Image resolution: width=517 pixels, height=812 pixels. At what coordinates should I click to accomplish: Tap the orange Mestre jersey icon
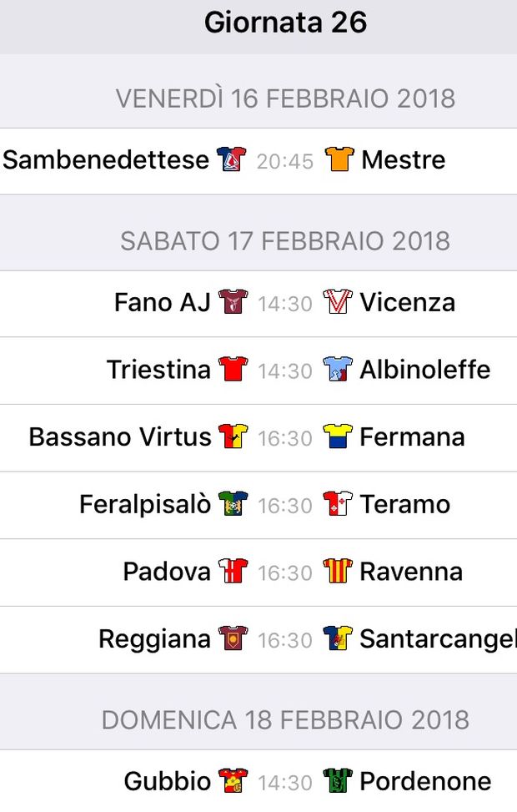339,159
